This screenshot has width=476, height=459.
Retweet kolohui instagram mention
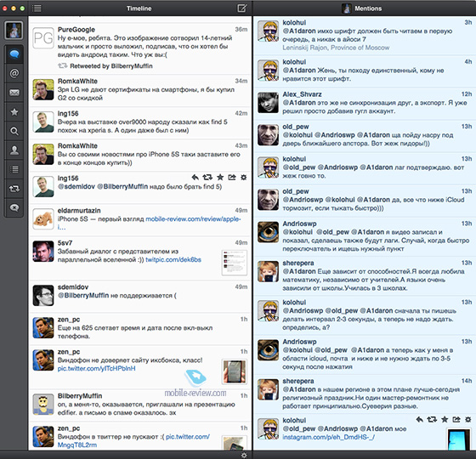pos(432,420)
